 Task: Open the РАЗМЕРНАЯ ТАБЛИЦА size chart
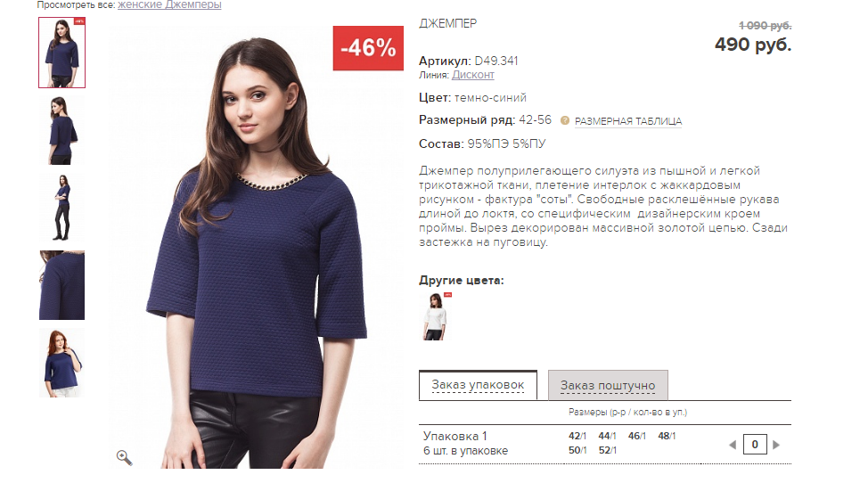click(x=628, y=121)
